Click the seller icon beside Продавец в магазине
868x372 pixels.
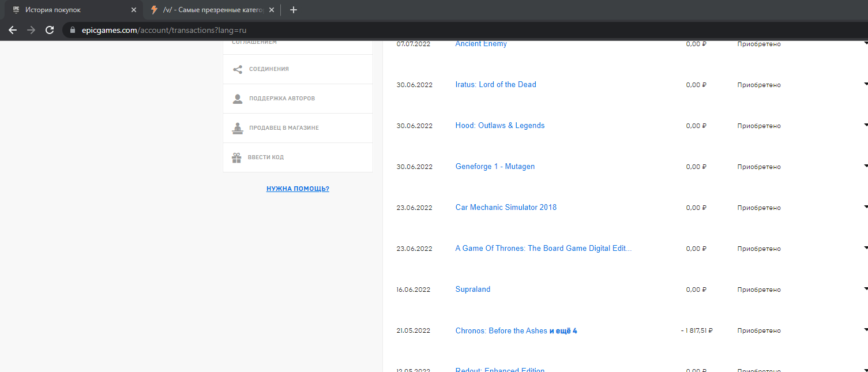tap(237, 128)
